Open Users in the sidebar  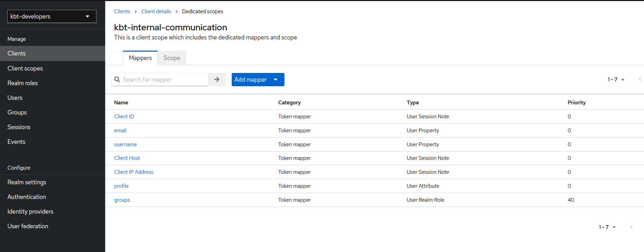coord(52,98)
